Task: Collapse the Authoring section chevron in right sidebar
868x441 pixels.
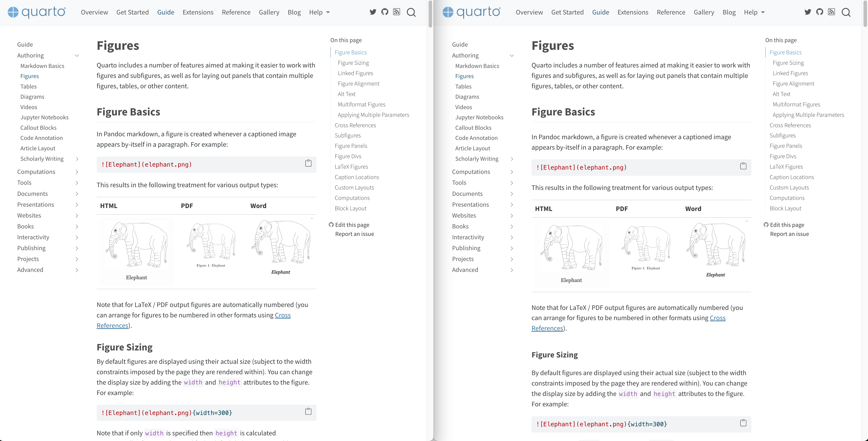Action: pos(512,55)
